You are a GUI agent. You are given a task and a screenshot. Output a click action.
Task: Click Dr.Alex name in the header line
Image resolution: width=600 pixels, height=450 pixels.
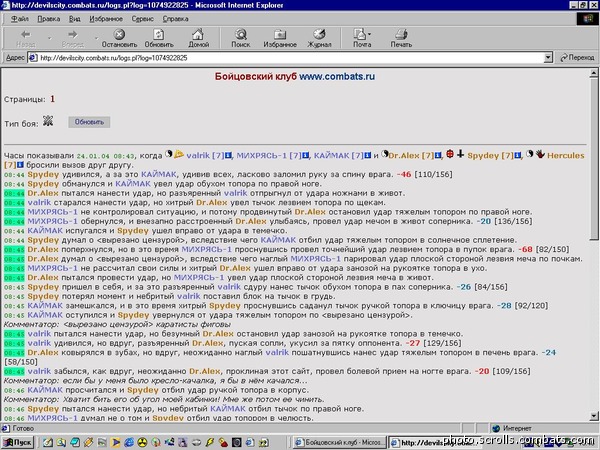coord(404,155)
